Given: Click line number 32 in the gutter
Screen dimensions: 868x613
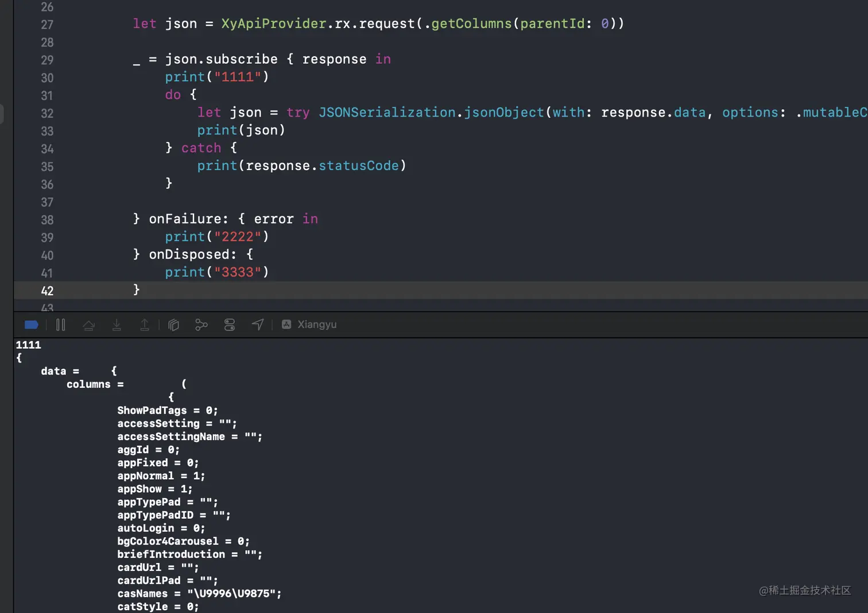Looking at the screenshot, I should (x=47, y=114).
